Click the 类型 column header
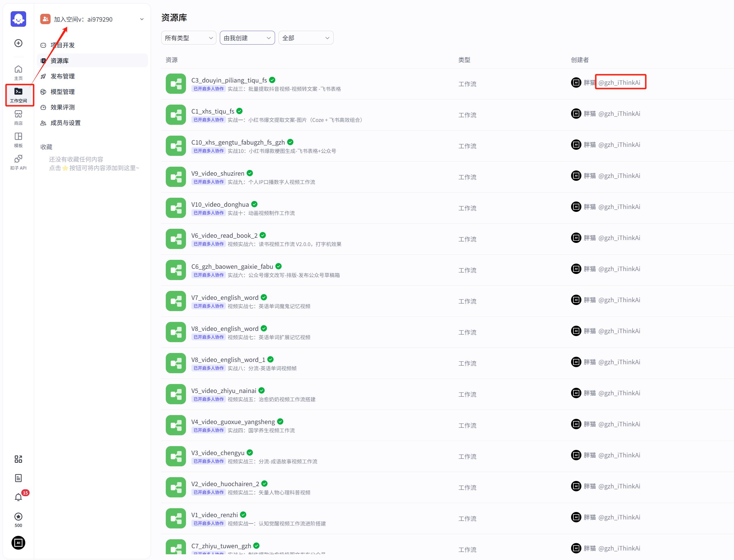734x560 pixels. click(x=464, y=60)
